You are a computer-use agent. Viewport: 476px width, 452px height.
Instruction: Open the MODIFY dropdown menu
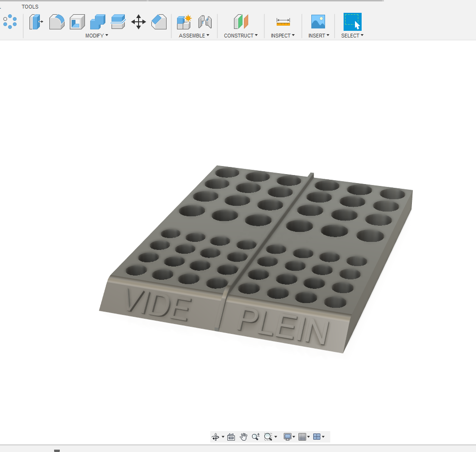pyautogui.click(x=96, y=36)
